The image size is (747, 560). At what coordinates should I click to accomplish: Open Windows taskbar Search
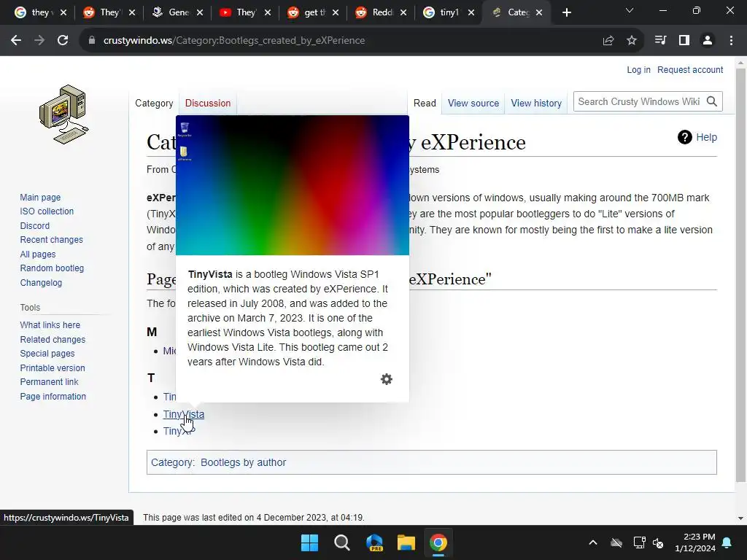tap(342, 542)
